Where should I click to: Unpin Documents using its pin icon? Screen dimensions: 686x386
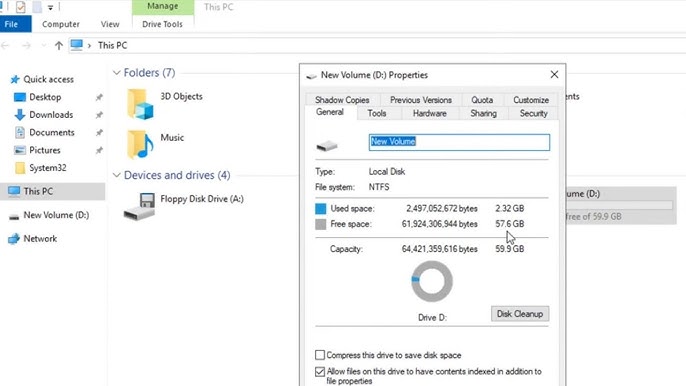tap(99, 132)
